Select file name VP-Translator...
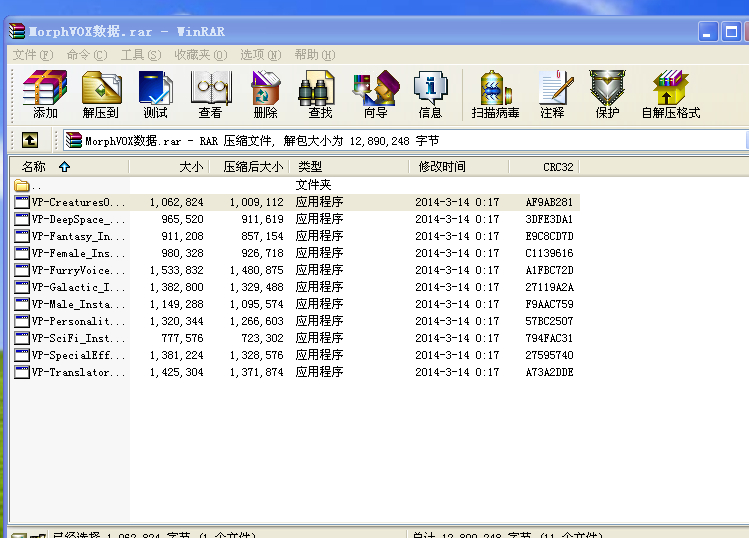This screenshot has width=749, height=538. coord(78,372)
